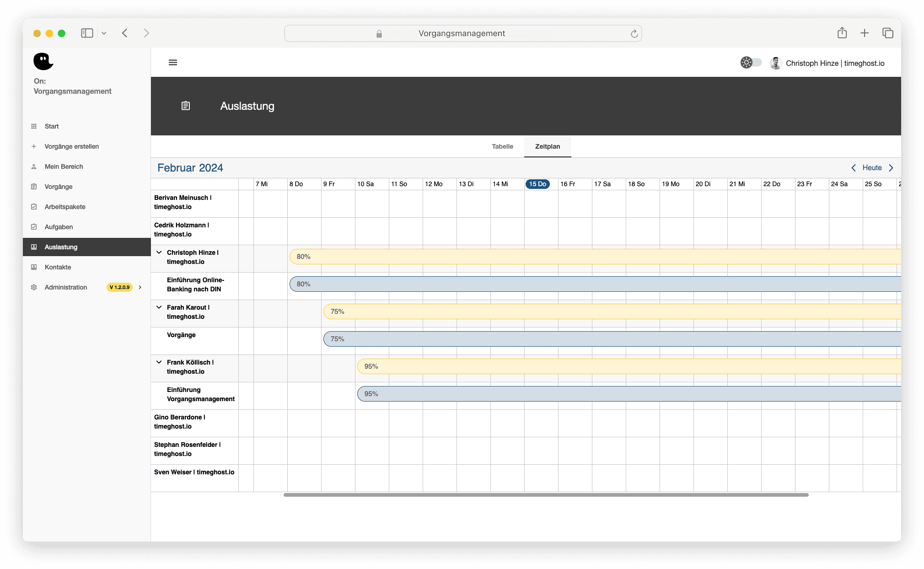Reload the page with refresh icon
The height and width of the screenshot is (569, 924).
coord(634,33)
